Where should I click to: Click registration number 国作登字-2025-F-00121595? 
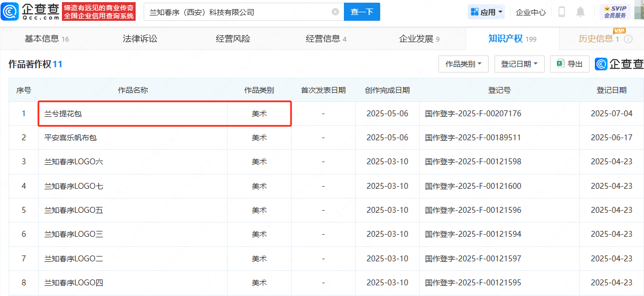(x=473, y=283)
